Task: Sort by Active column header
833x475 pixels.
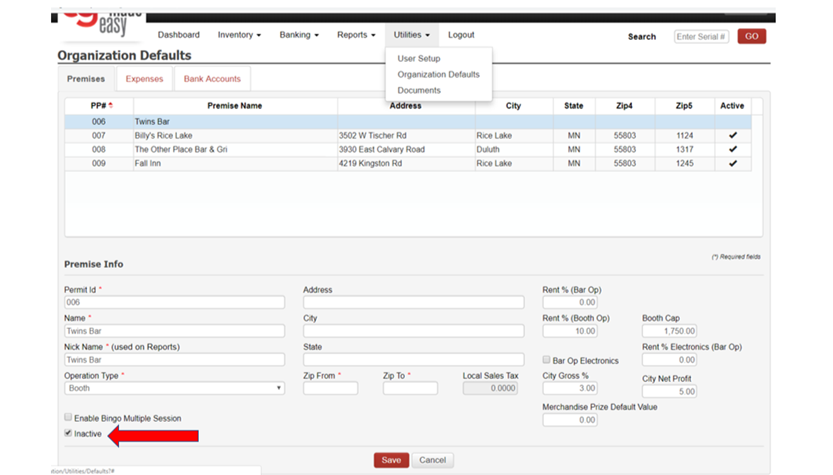Action: [x=732, y=106]
